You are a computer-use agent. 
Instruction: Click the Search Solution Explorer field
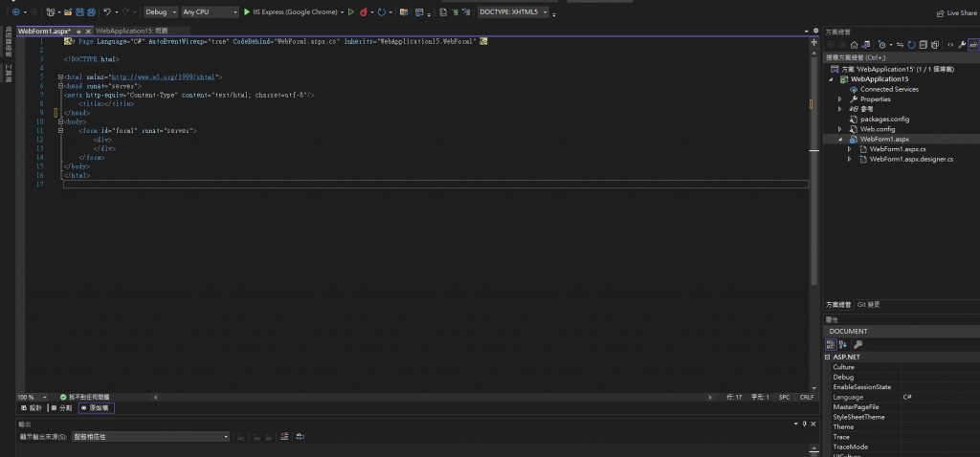click(901, 57)
